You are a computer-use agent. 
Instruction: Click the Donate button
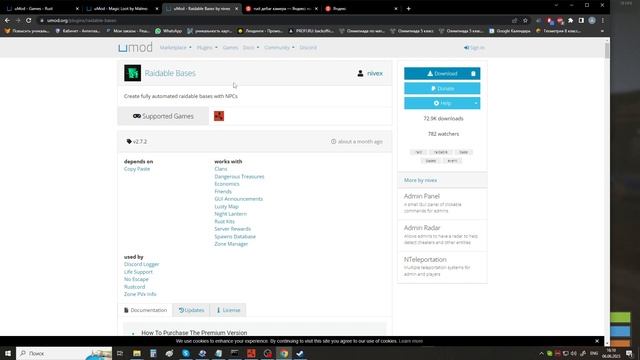tap(442, 89)
